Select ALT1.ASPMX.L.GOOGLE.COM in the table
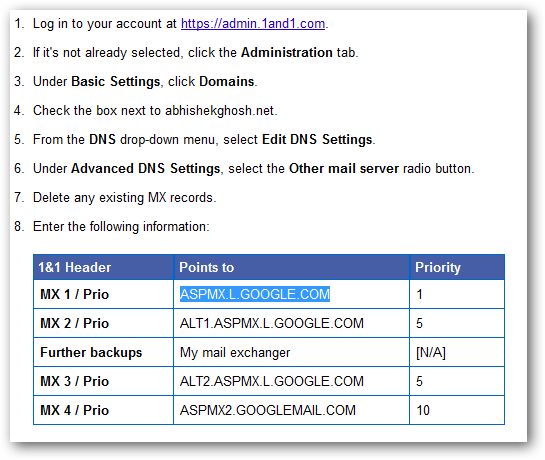Image resolution: width=545 pixels, height=460 pixels. [x=271, y=323]
